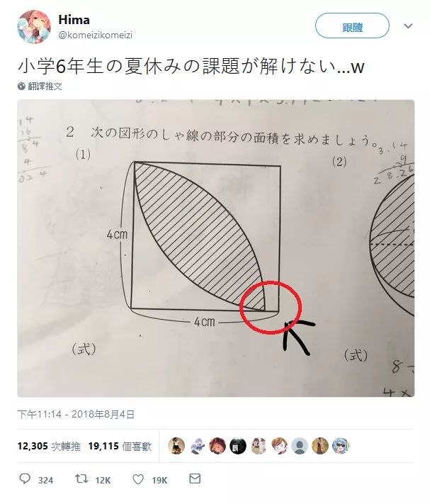Open the gray default-profile liker avatar
Screen dimensions: 430x504
click(x=300, y=446)
